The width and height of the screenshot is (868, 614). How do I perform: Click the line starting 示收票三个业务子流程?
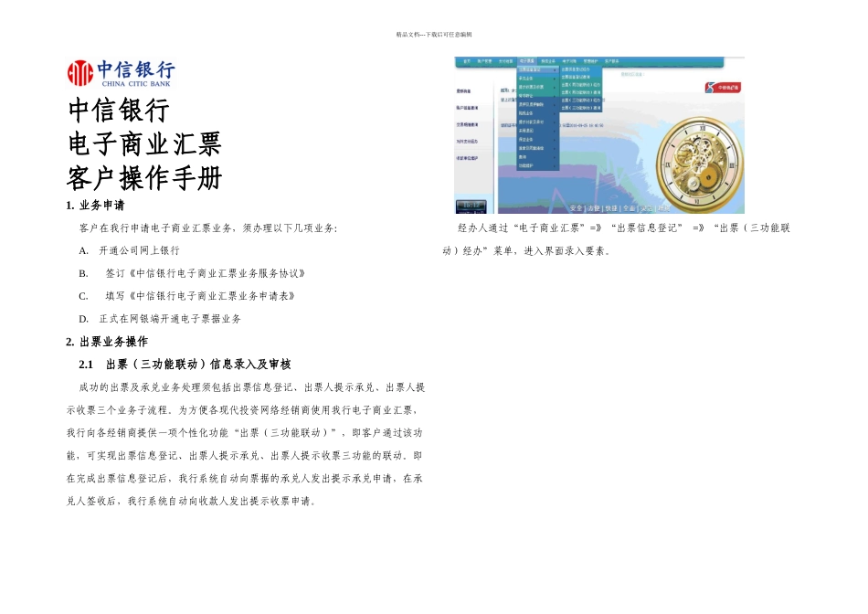(x=243, y=410)
